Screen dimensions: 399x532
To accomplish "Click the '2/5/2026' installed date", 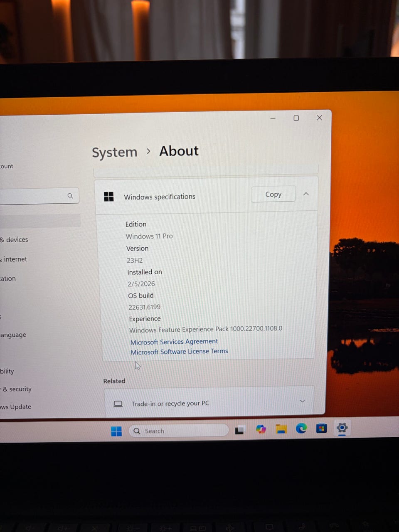I will point(141,284).
